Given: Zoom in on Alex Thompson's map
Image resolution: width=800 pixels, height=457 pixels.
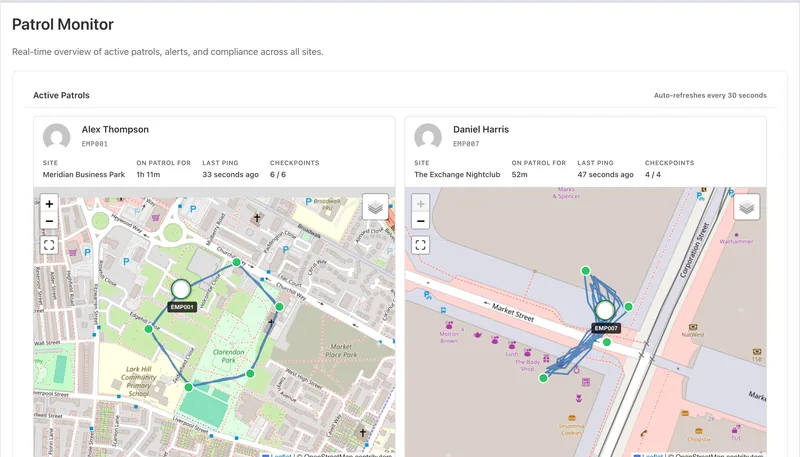Looking at the screenshot, I should (49, 204).
